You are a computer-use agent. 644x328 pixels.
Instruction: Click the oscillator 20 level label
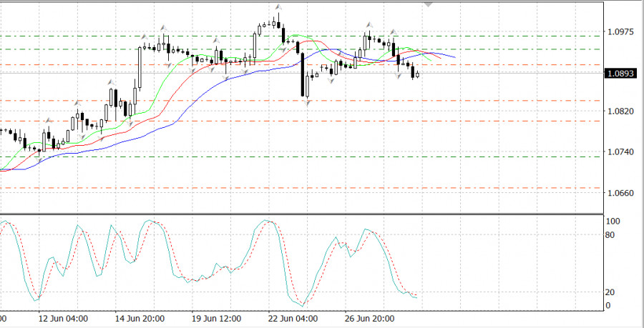pyautogui.click(x=610, y=292)
